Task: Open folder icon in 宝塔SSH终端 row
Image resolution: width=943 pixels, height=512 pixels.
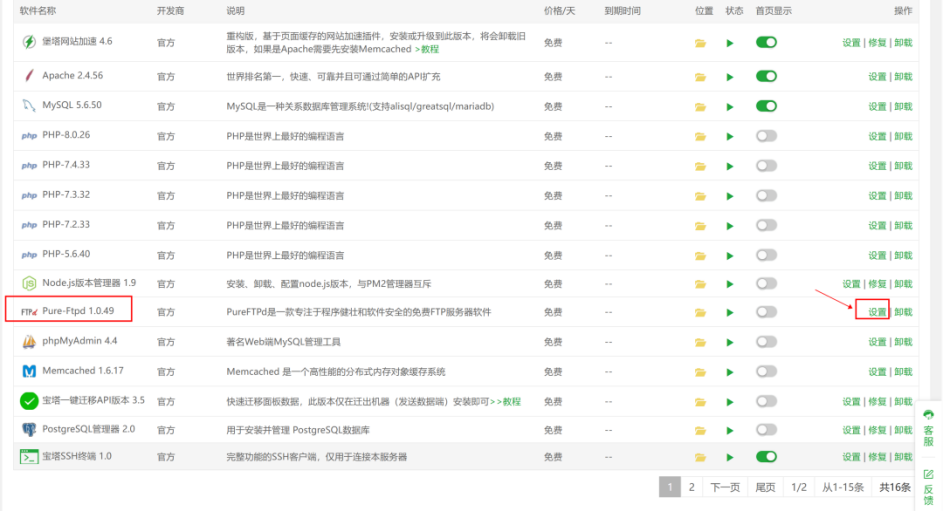Action: click(700, 457)
